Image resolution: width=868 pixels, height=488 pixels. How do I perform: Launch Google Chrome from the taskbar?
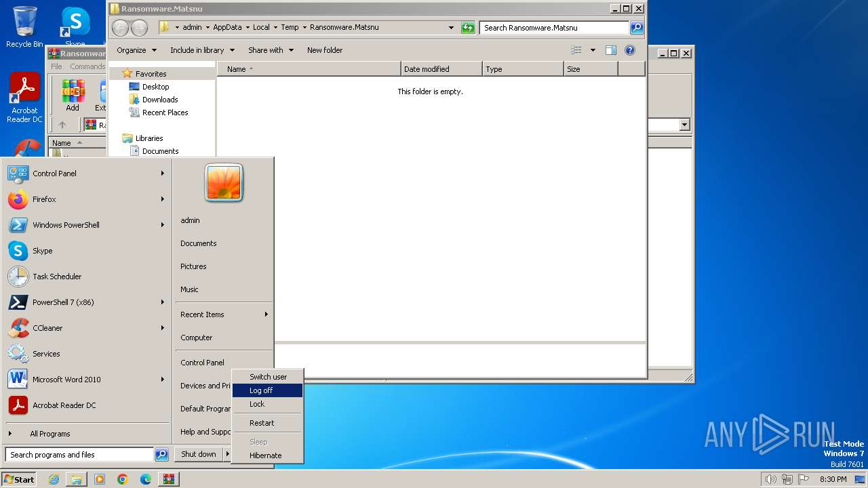point(123,479)
